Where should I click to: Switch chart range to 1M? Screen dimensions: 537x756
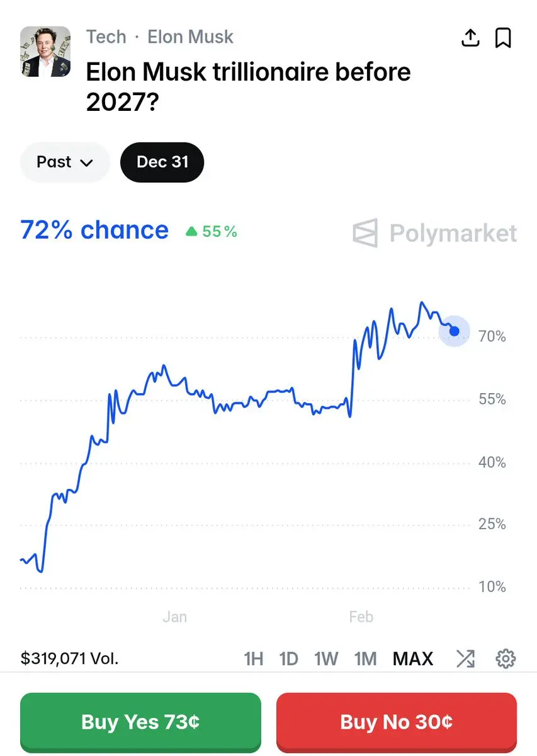[x=365, y=659]
